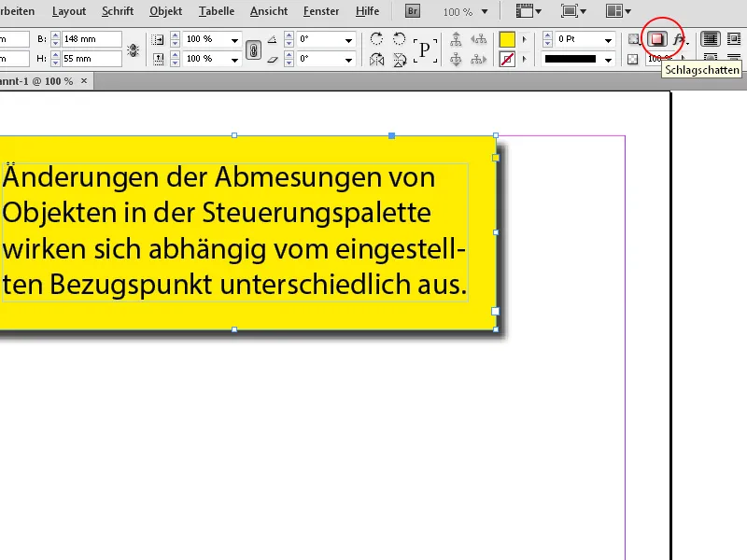Open the stroke type line dropdown
Viewport: 747px width, 560px height.
click(609, 60)
